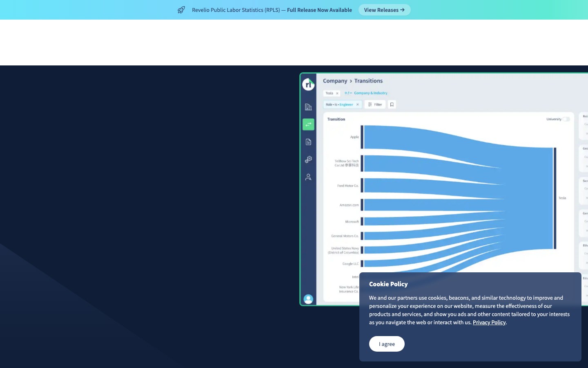Toggle the University switch

(x=566, y=119)
